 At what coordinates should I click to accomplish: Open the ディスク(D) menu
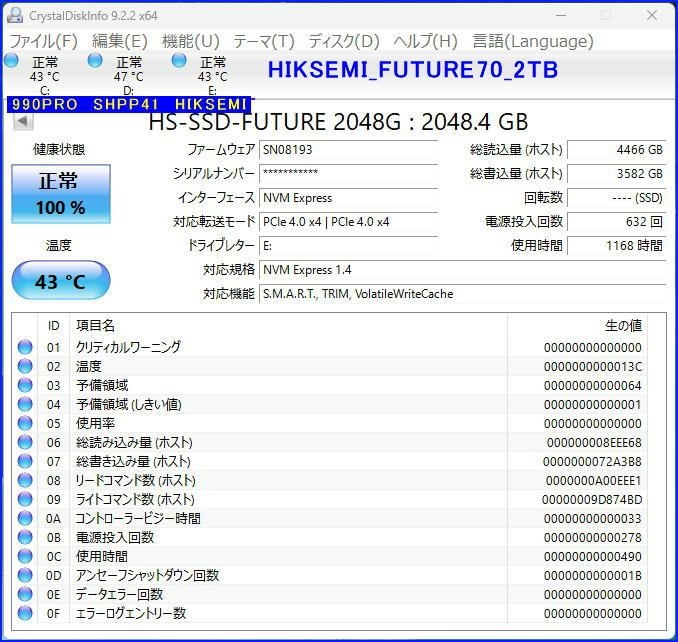[x=344, y=42]
